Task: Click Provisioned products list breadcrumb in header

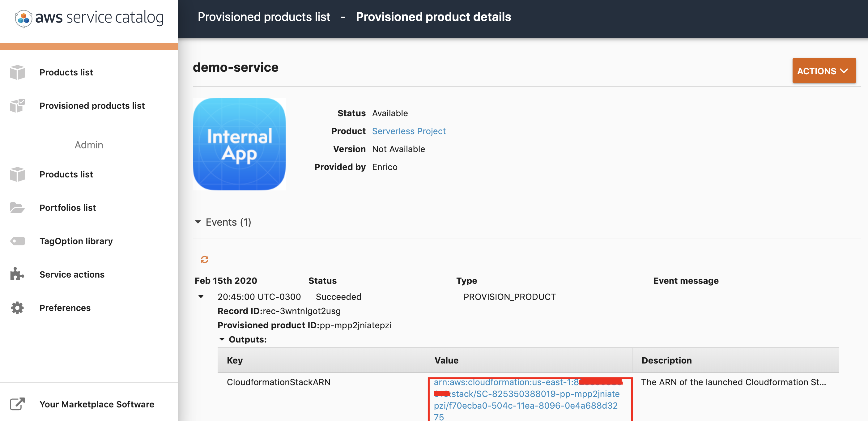Action: pos(264,17)
